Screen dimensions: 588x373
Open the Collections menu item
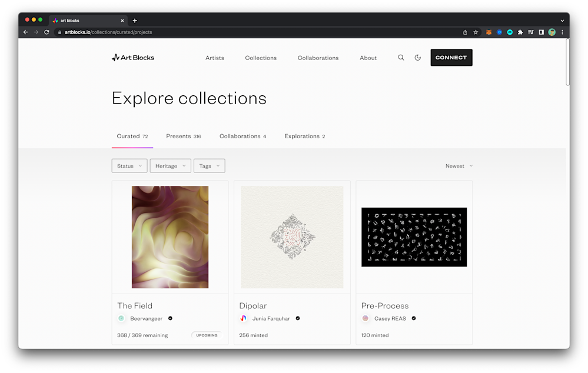point(261,58)
